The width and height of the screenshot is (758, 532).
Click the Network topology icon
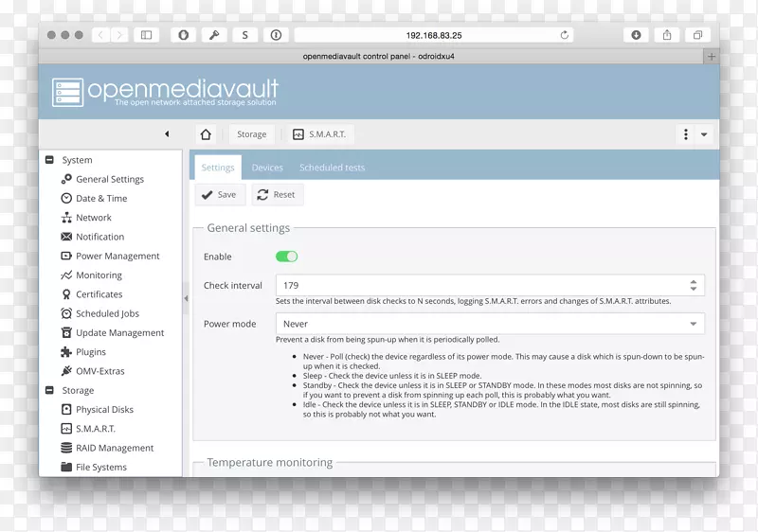[66, 218]
